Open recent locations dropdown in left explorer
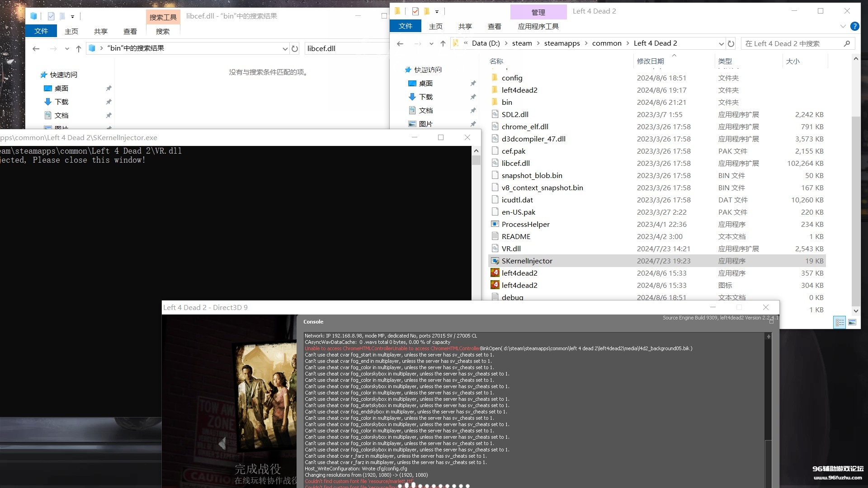Viewport: 868px width, 488px height. coord(67,48)
